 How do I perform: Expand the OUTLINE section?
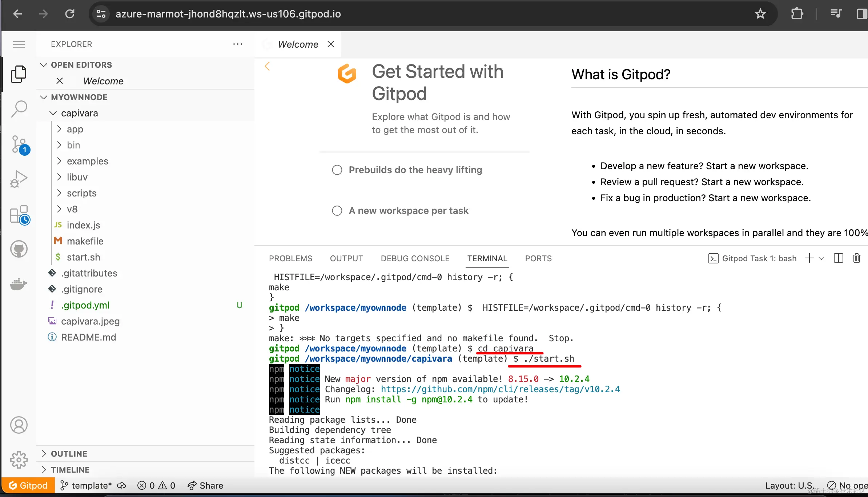pyautogui.click(x=69, y=454)
